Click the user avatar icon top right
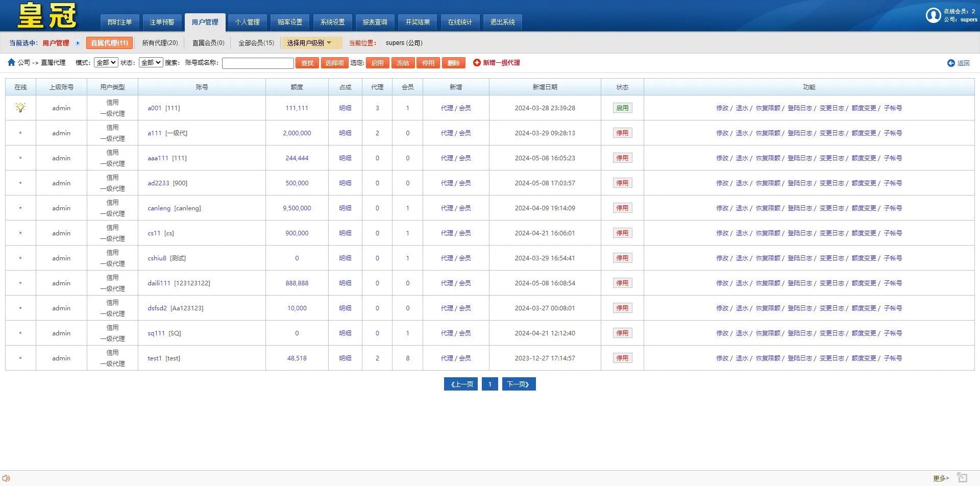This screenshot has width=980, height=486. click(x=934, y=16)
